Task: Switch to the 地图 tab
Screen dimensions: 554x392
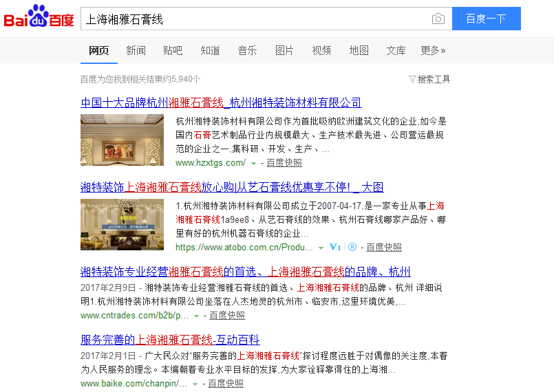Action: coord(359,50)
